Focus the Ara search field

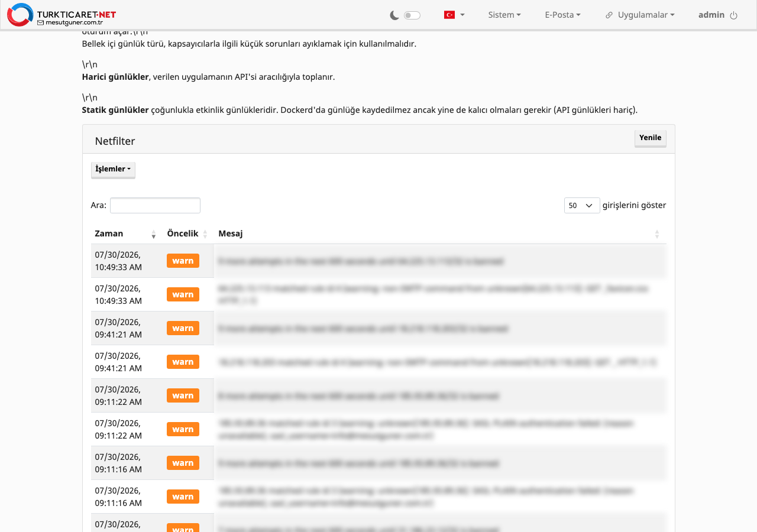(155, 205)
